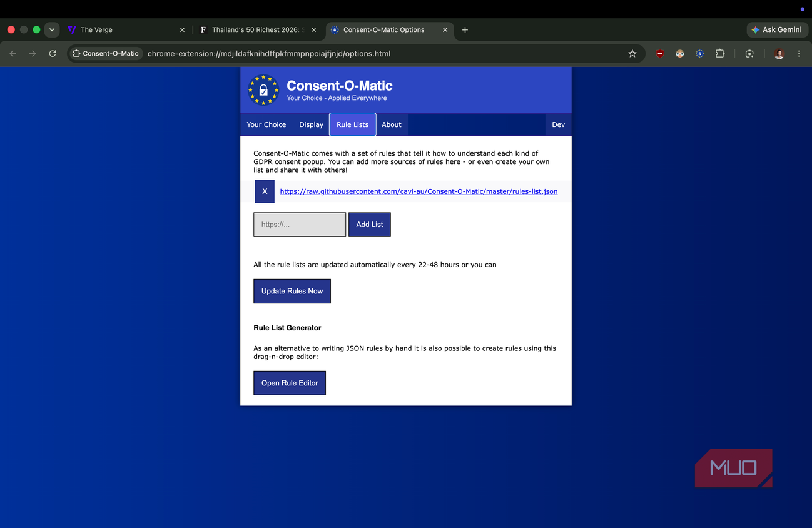Close the Thailand's 50 Richest tab

[x=313, y=29]
